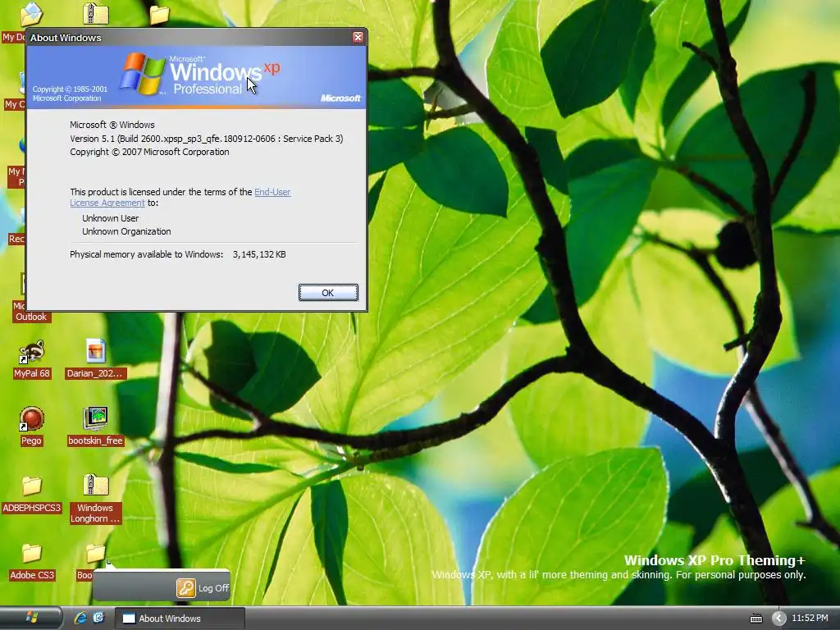Open the Start menu button
This screenshot has height=630, width=840.
point(31,618)
